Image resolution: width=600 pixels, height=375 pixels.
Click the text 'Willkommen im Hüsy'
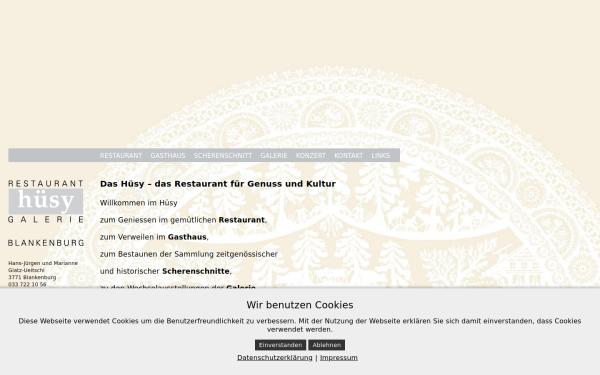coord(139,203)
